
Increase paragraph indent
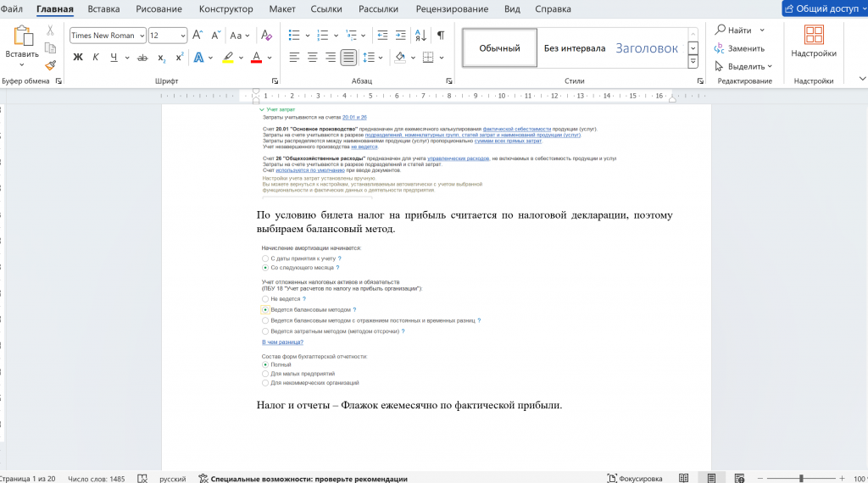pos(401,35)
